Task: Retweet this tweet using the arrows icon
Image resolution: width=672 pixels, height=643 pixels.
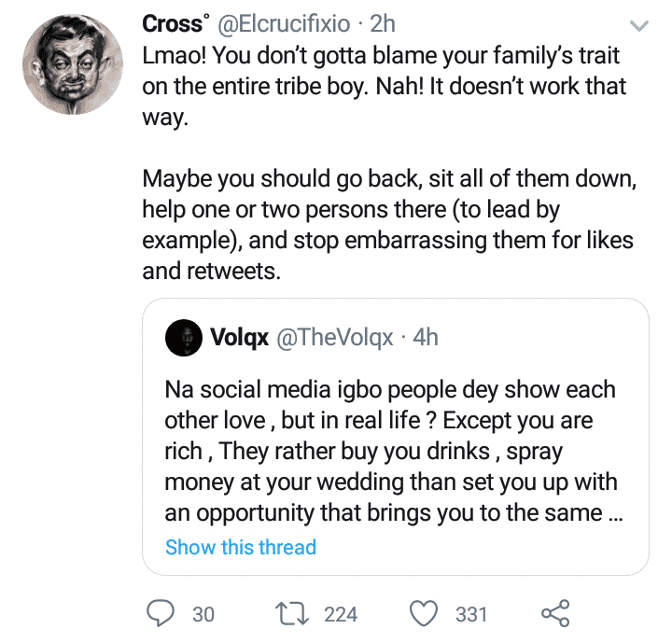Action: [x=295, y=613]
